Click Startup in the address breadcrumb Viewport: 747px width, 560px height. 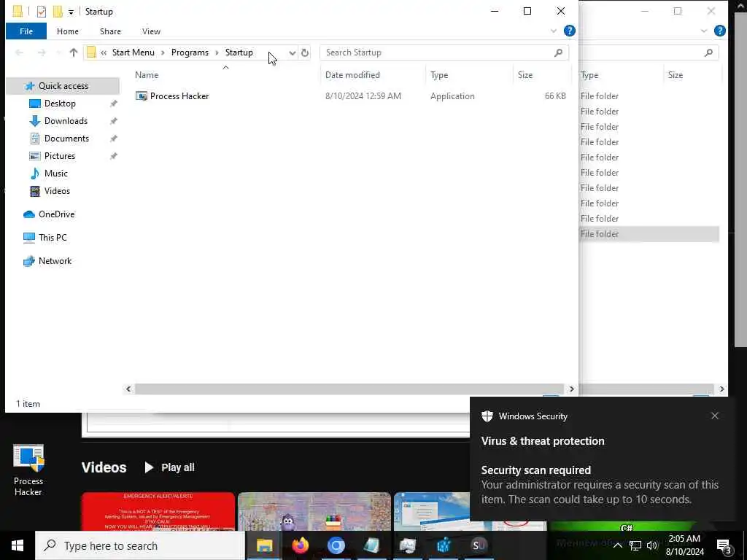pos(239,52)
